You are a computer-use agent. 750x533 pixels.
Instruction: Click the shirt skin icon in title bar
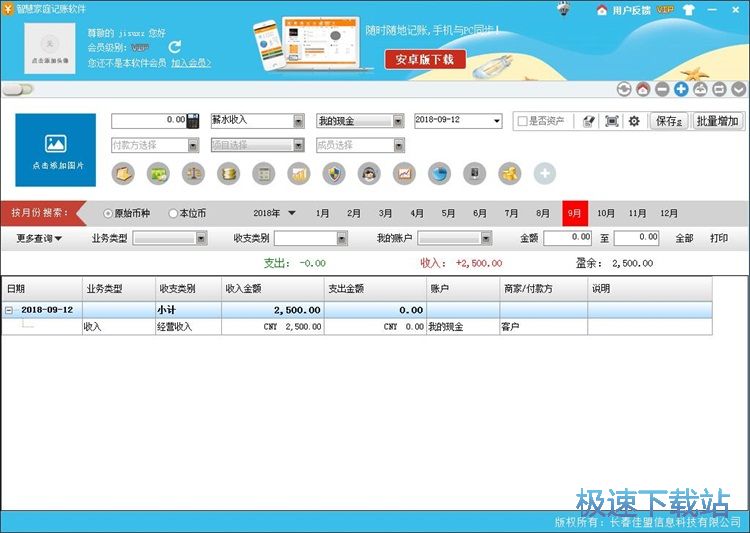688,10
